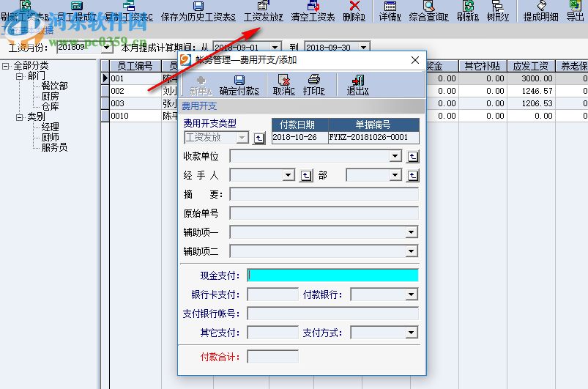Click 付款合计 field
This screenshot has height=389, width=588.
(272, 357)
